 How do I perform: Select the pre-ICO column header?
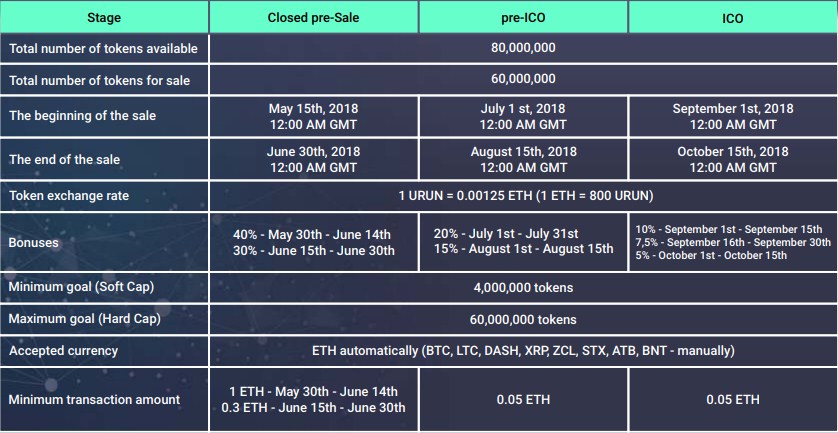(x=523, y=17)
